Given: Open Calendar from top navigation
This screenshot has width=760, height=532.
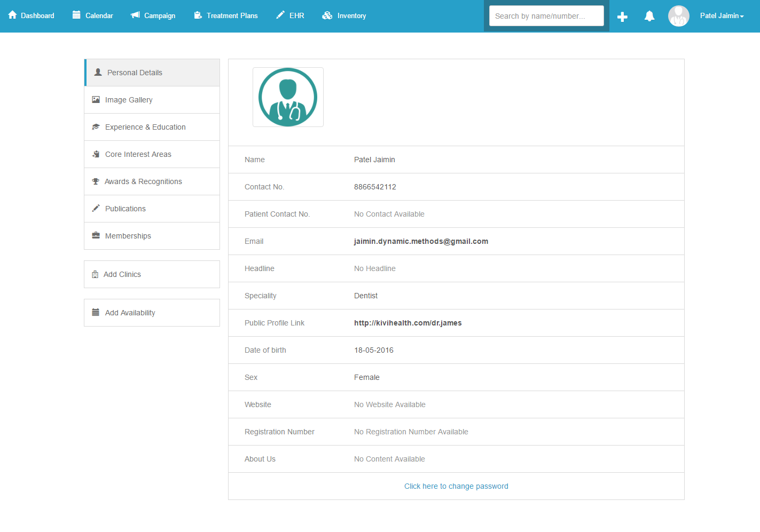Looking at the screenshot, I should tap(93, 15).
